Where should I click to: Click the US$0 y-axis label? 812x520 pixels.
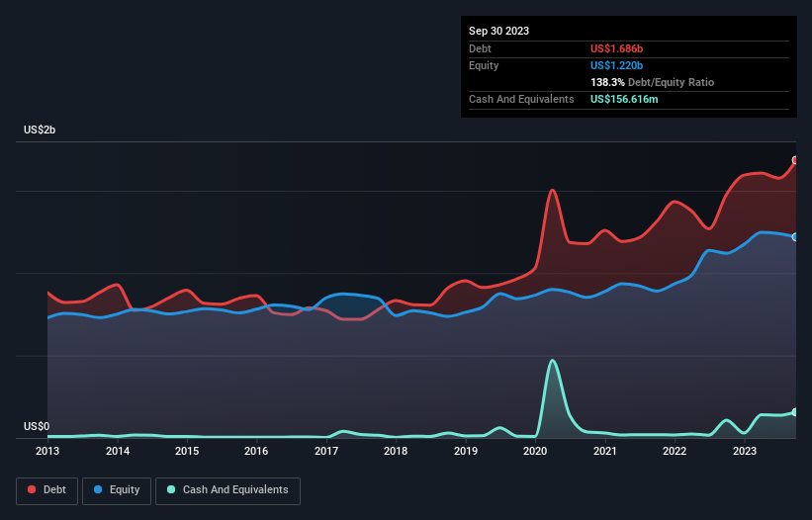37,426
